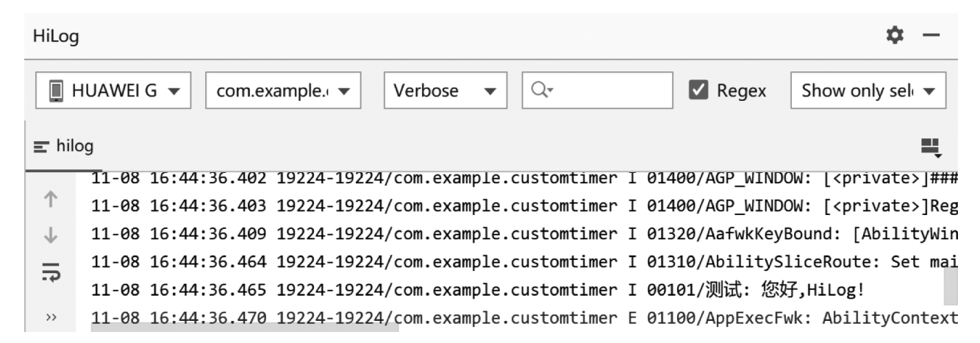Viewport: 980px width, 343px height.
Task: Minimize the HiLog panel
Action: (929, 34)
